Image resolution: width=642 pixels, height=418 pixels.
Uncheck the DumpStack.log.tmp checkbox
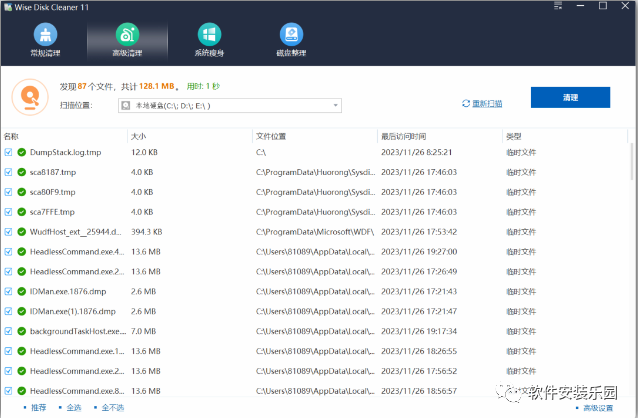pos(8,152)
